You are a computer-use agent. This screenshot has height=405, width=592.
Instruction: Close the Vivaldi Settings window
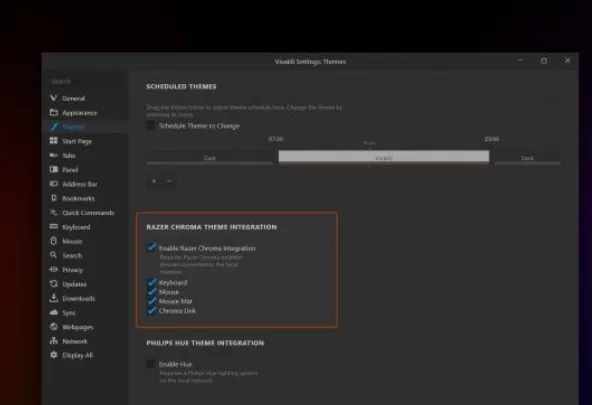click(567, 60)
